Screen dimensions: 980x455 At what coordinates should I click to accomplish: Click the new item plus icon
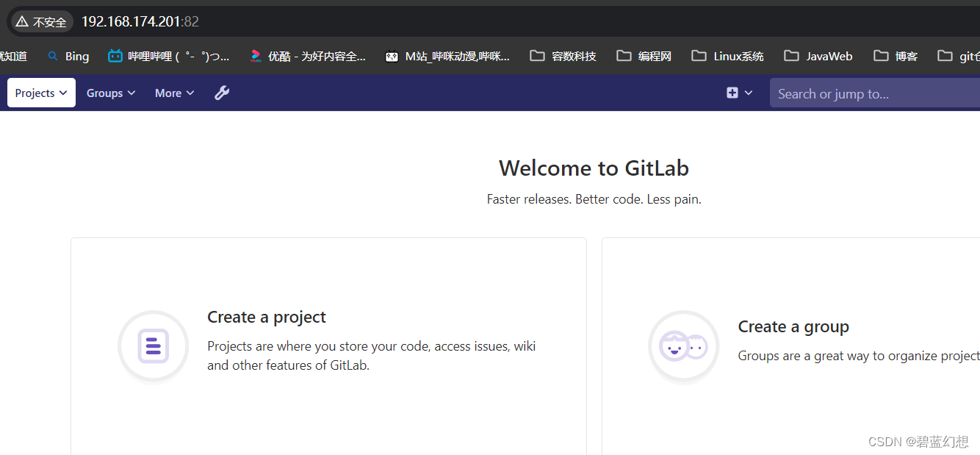[x=732, y=93]
